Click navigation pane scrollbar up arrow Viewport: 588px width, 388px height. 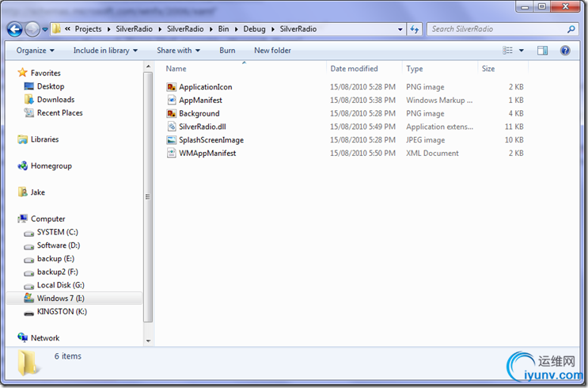(148, 67)
